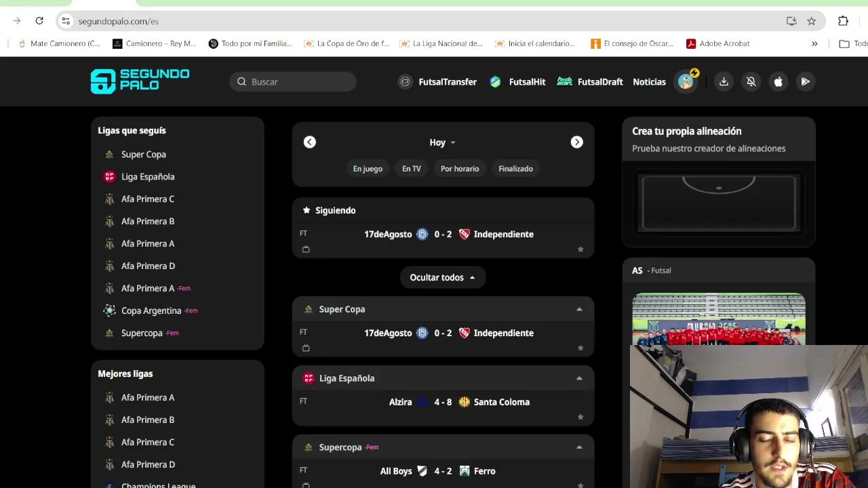Screen dimensions: 868x488
Task: Open Afa Primera C in followed leagues
Action: [148, 199]
